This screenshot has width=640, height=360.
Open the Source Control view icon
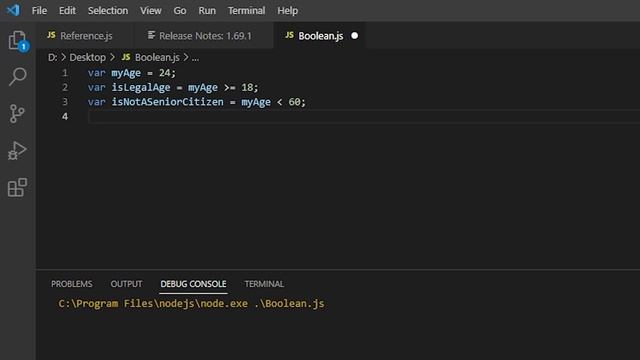(x=17, y=113)
